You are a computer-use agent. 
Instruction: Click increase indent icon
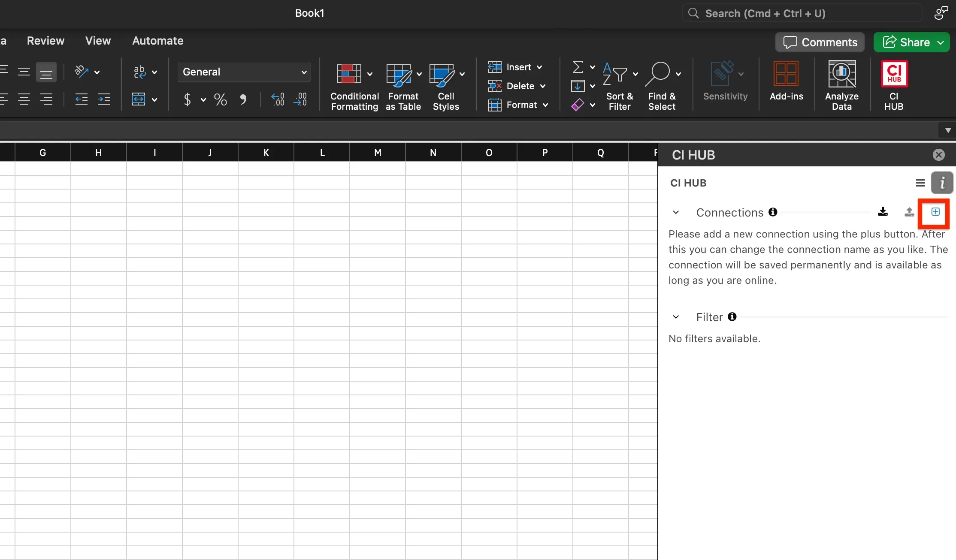click(x=104, y=99)
